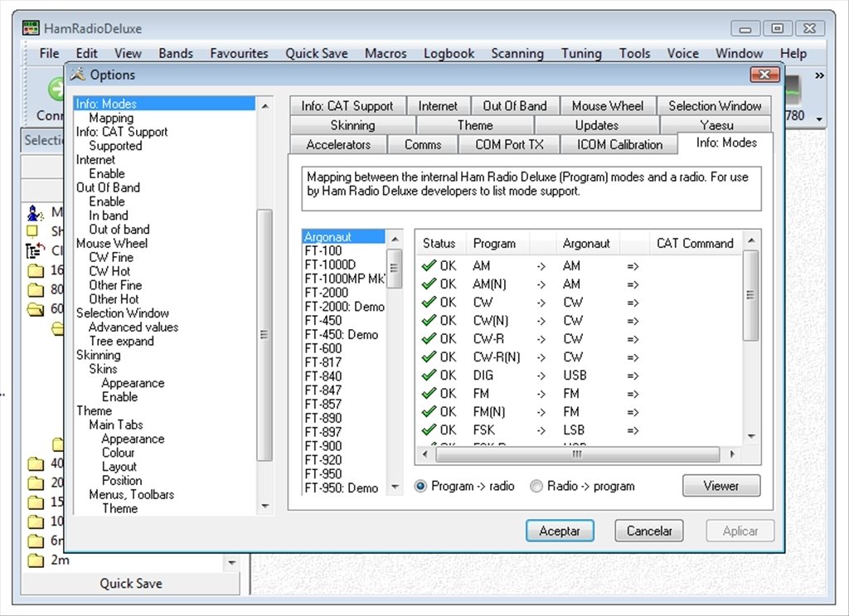Click the radio list scroll down arrow
The image size is (849, 616).
tap(395, 487)
